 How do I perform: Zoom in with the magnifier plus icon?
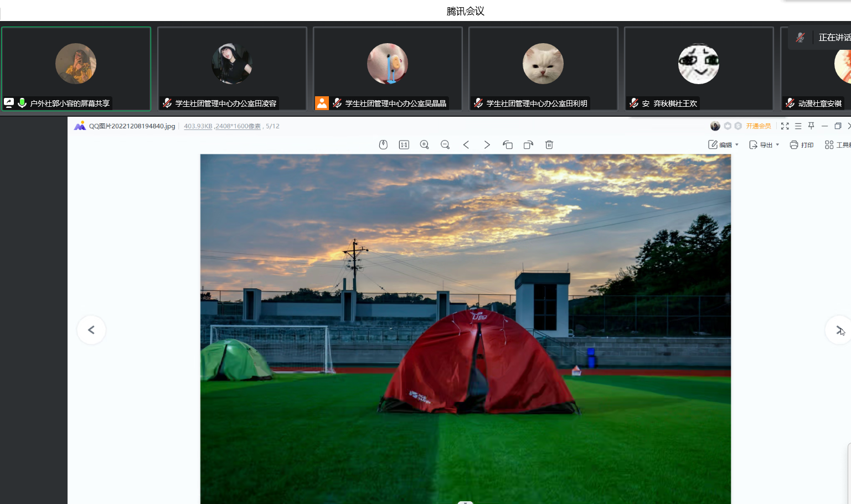[425, 145]
